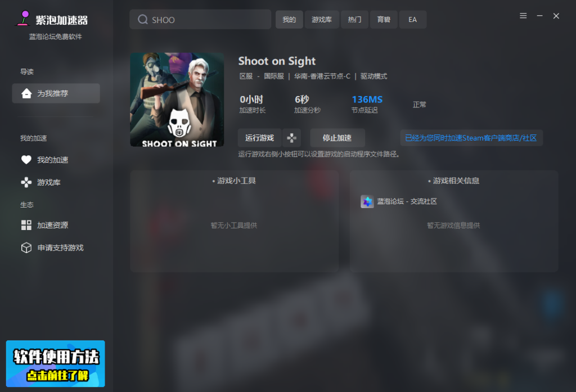This screenshot has height=392, width=576.
Task: Click the 停止加速 button
Action: point(337,138)
